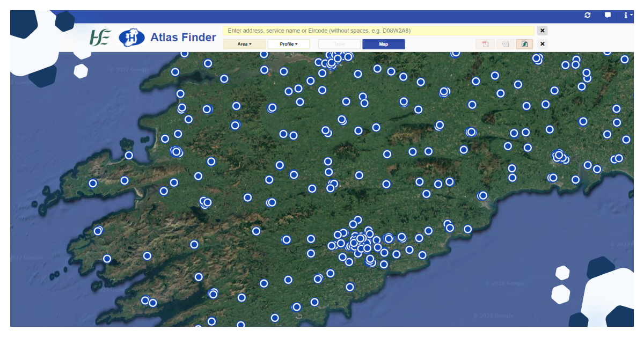Click the refresh icon in the top bar
This screenshot has width=644, height=337.
click(x=587, y=15)
